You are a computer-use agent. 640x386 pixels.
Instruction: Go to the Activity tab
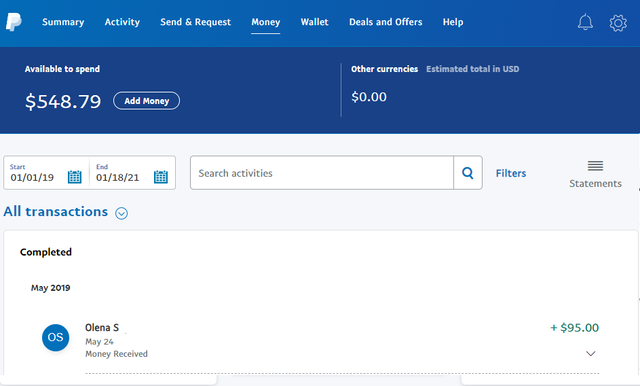(122, 22)
